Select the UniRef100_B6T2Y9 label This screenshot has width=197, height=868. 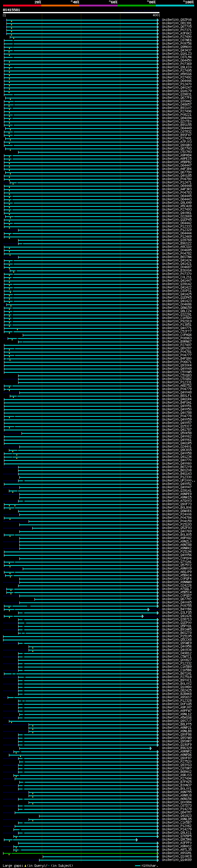point(177,467)
